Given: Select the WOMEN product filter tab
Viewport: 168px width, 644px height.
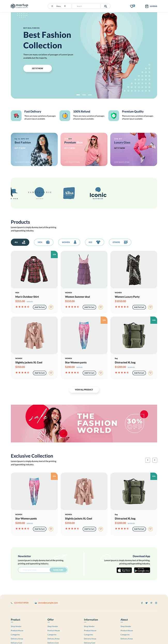Looking at the screenshot, I should tap(69, 242).
